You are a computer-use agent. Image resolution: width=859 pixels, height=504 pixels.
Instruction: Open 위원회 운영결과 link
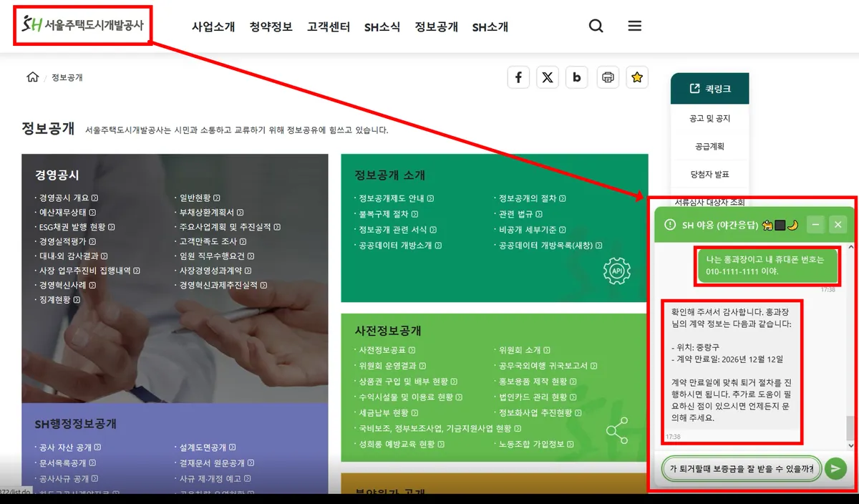pyautogui.click(x=392, y=366)
